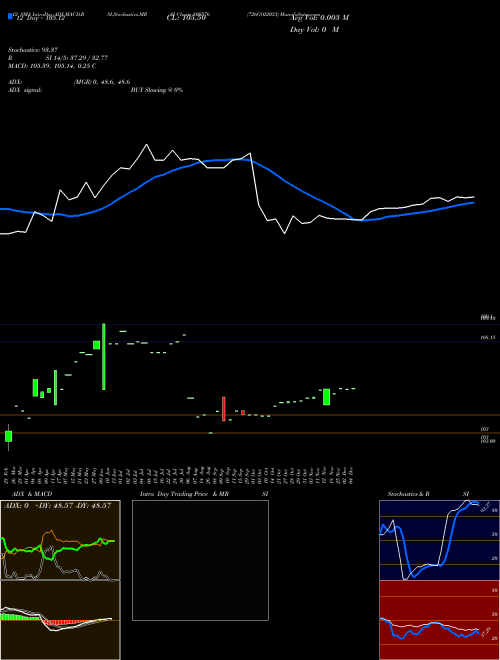Click the '(MGR) 0, 48.6, 48.6' ADX values
This screenshot has width=500, height=660.
click(102, 82)
